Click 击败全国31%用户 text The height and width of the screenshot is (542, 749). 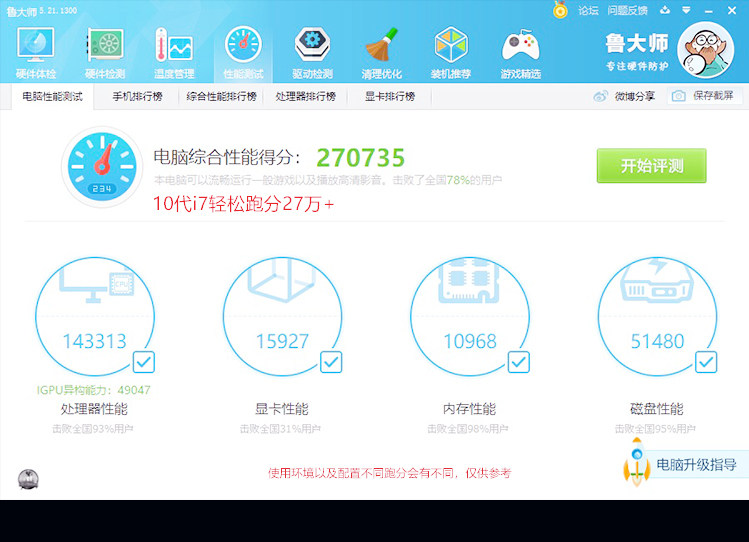(x=280, y=429)
